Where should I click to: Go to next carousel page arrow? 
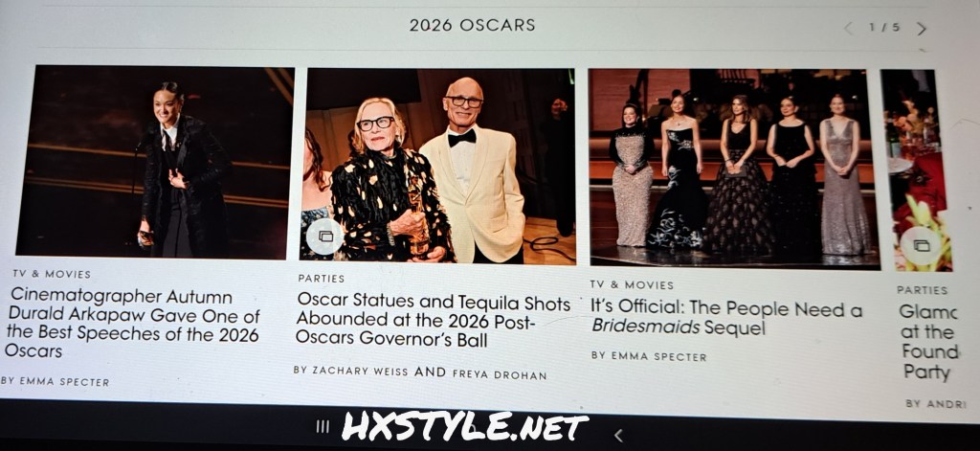[x=922, y=29]
